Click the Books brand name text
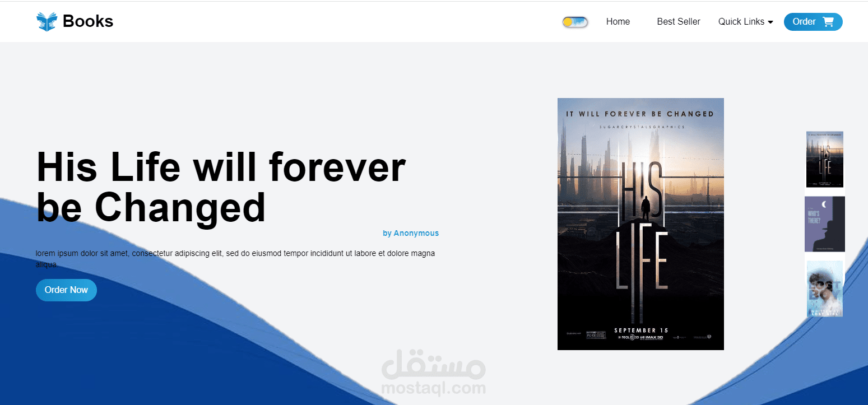The height and width of the screenshot is (405, 868). click(88, 21)
